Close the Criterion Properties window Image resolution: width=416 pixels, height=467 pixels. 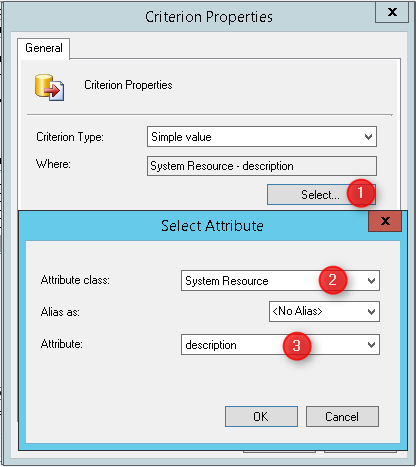point(392,12)
